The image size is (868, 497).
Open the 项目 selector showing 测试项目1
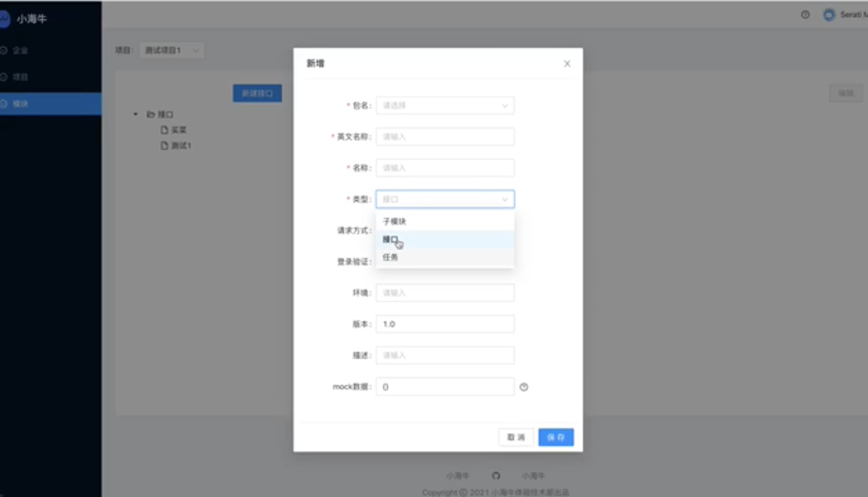point(172,50)
